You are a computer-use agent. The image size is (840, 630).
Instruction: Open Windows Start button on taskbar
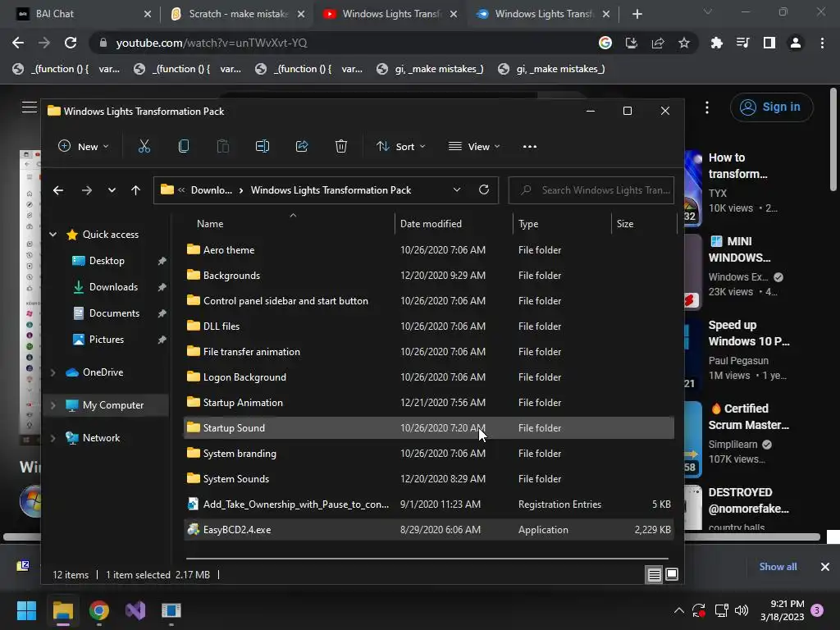(26, 610)
